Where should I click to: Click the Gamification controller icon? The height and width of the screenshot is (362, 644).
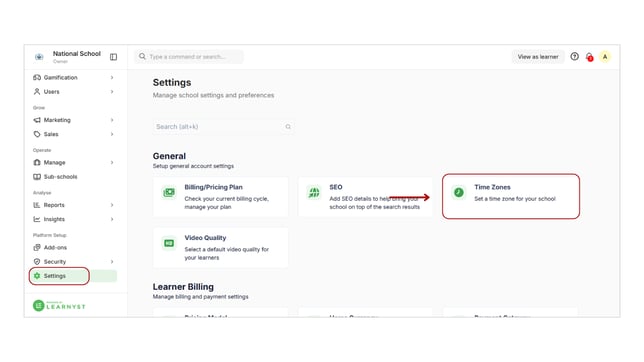coord(37,77)
